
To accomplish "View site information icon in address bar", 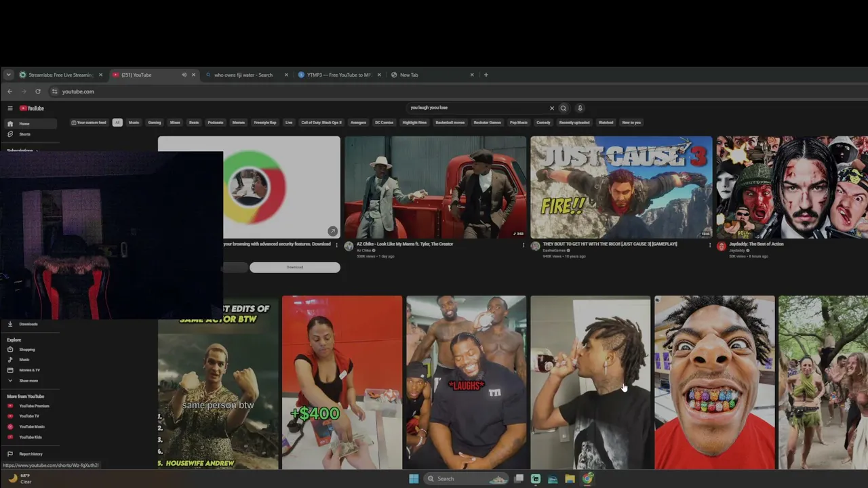I will (x=55, y=91).
